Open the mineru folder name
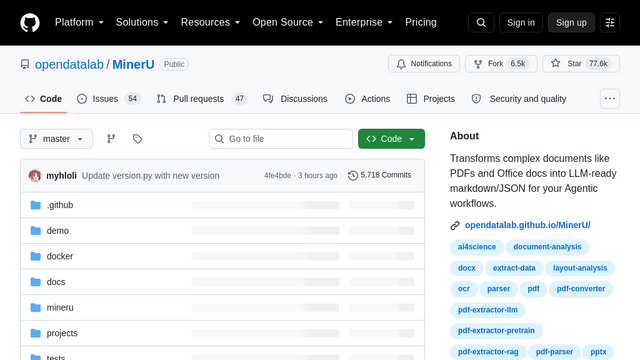Image resolution: width=640 pixels, height=360 pixels. tap(60, 308)
